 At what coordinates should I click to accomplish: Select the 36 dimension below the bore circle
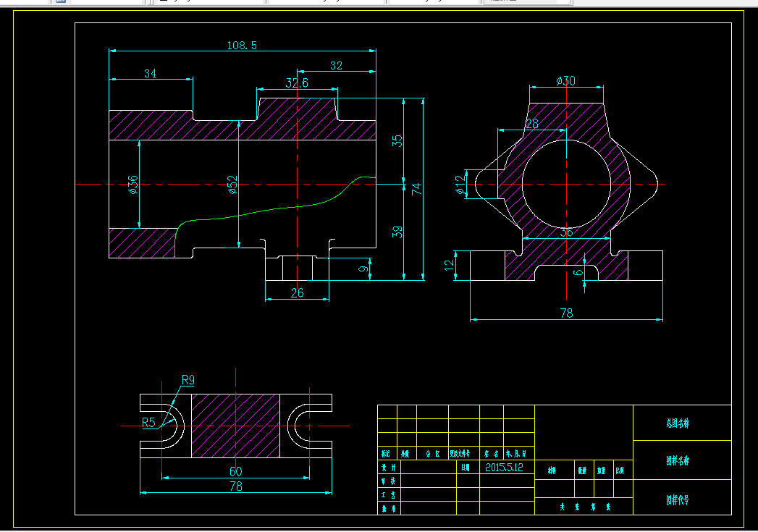[x=567, y=232]
